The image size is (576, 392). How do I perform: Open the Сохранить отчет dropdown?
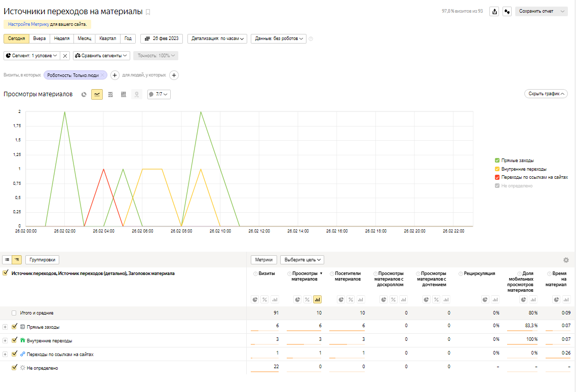542,11
